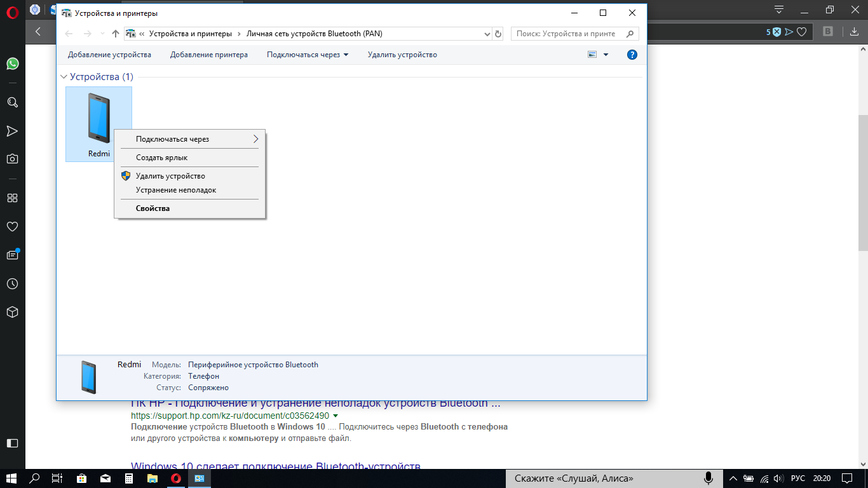Viewport: 868px width, 488px height.
Task: Click the blue help question mark icon
Action: (x=632, y=55)
